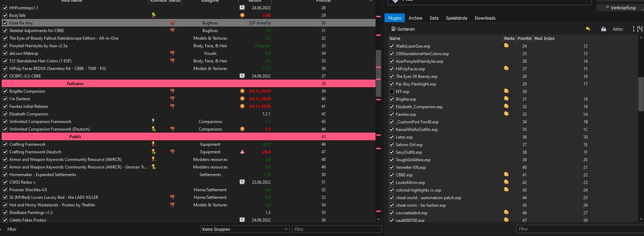The height and width of the screenshot is (236, 644).
Task: Switch to the Archive tab
Action: coord(415,18)
